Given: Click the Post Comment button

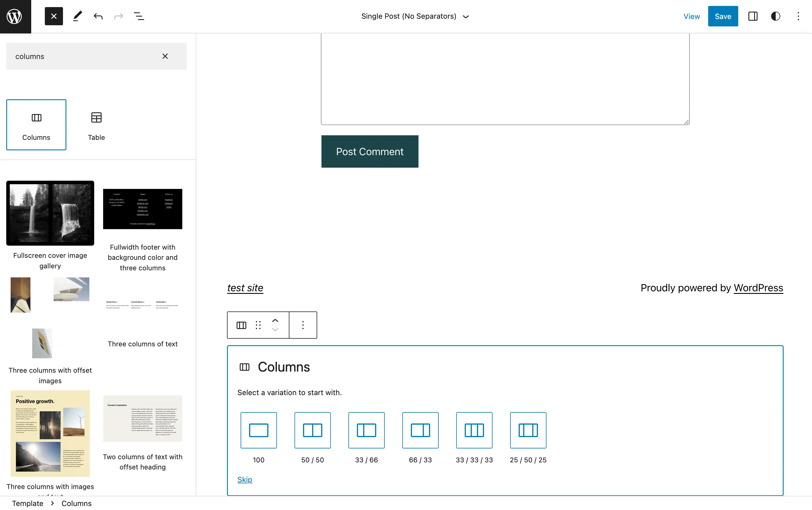Looking at the screenshot, I should [370, 151].
